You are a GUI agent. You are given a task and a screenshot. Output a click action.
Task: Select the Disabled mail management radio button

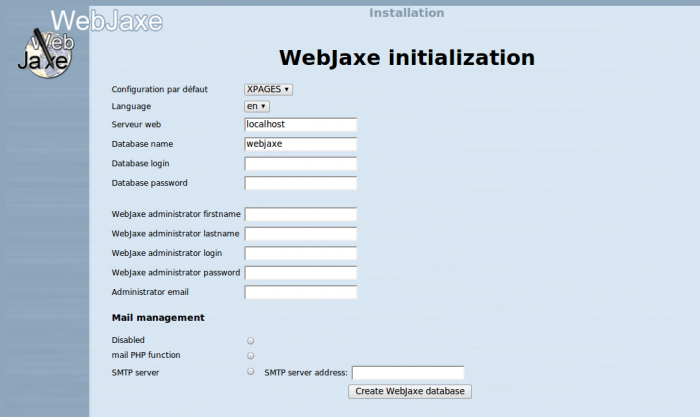(250, 341)
